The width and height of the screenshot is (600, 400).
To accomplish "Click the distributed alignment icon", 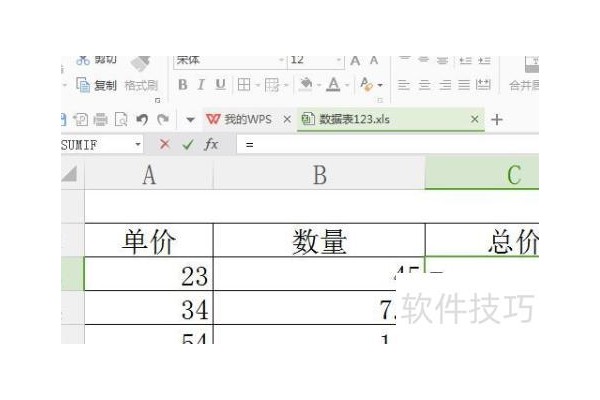I will 483,84.
